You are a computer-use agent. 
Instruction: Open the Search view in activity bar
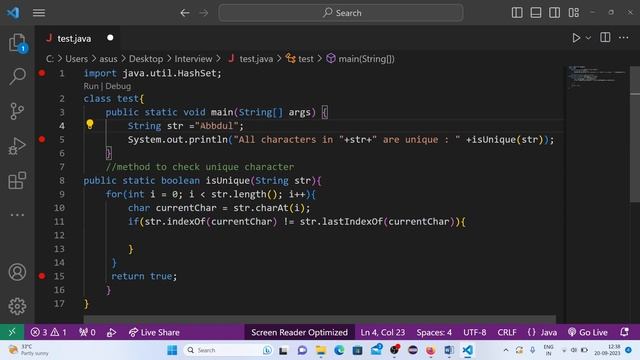(17, 76)
